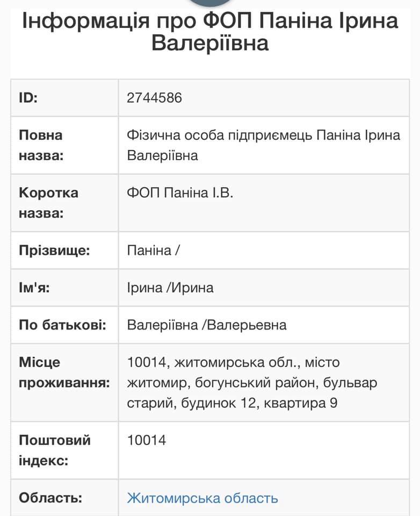420x516 pixels.
Task: Click the По батькові label
Action: pos(62,325)
